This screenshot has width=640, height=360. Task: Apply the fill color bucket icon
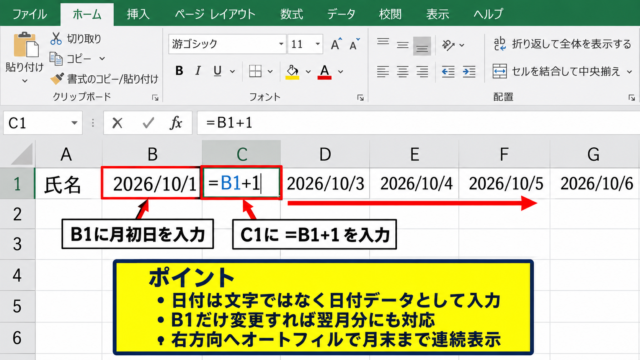click(x=292, y=71)
